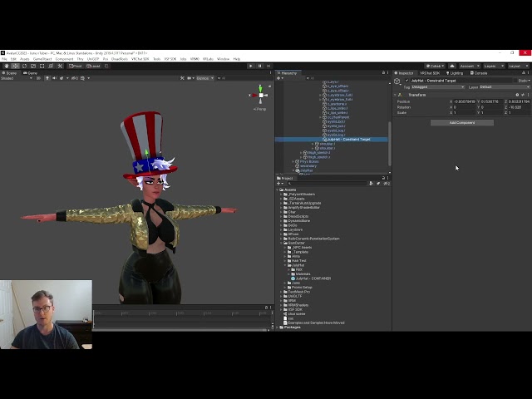
Task: Select the Materials folder under JulyHat
Action: pos(301,274)
